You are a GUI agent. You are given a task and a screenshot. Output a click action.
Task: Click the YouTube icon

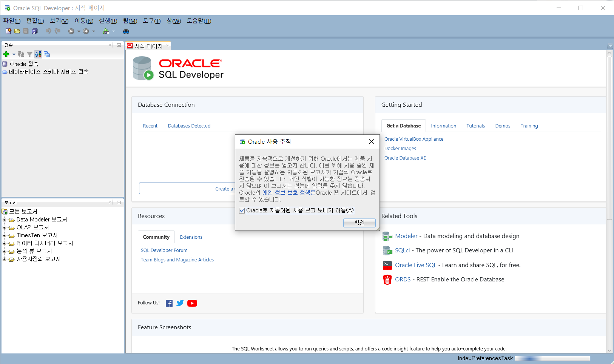click(x=192, y=303)
